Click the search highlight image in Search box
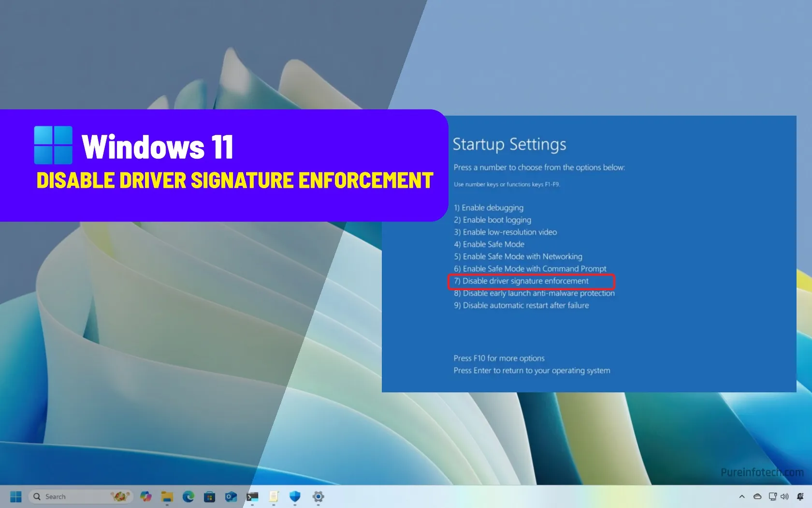812x508 pixels. (x=120, y=496)
